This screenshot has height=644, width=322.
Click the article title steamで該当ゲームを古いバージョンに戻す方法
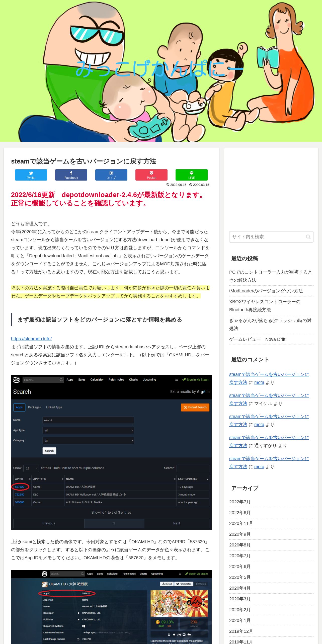tap(84, 161)
